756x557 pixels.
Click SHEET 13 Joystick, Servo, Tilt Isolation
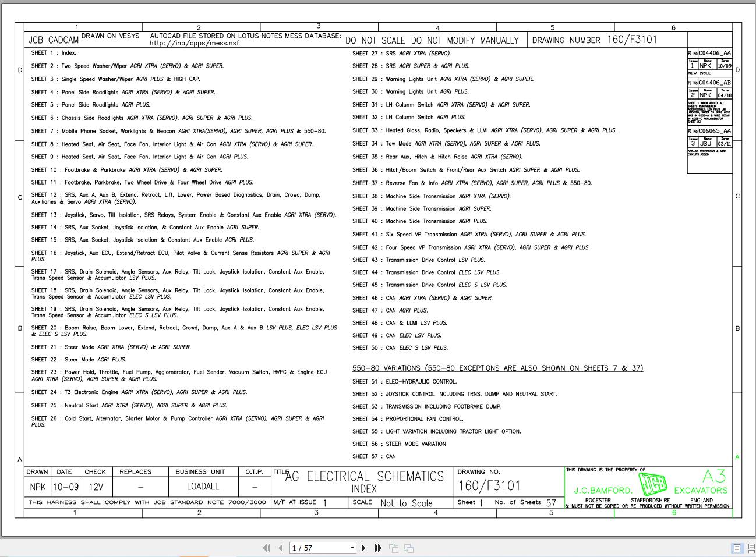(184, 215)
